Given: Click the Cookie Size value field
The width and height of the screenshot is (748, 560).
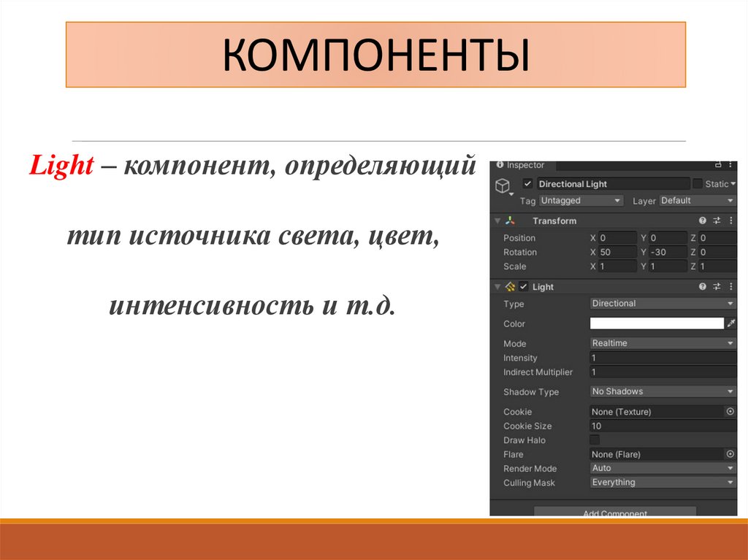Looking at the screenshot, I should tap(663, 426).
